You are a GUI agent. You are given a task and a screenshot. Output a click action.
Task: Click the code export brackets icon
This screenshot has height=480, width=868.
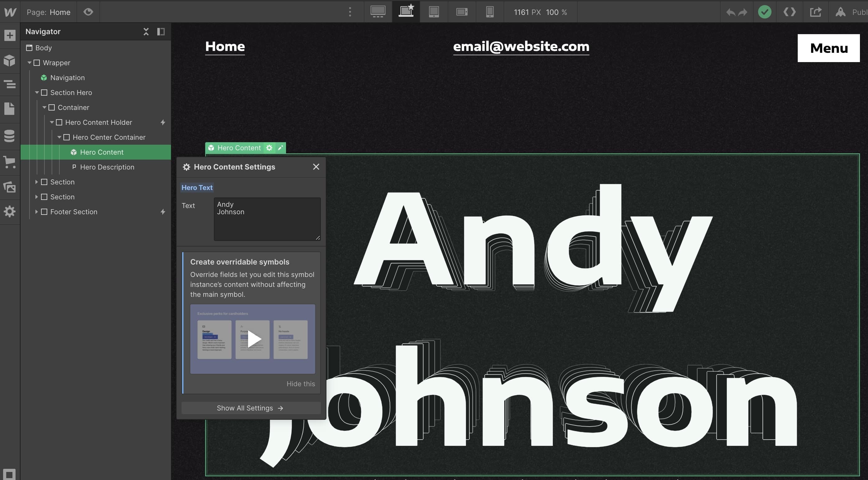click(x=789, y=12)
